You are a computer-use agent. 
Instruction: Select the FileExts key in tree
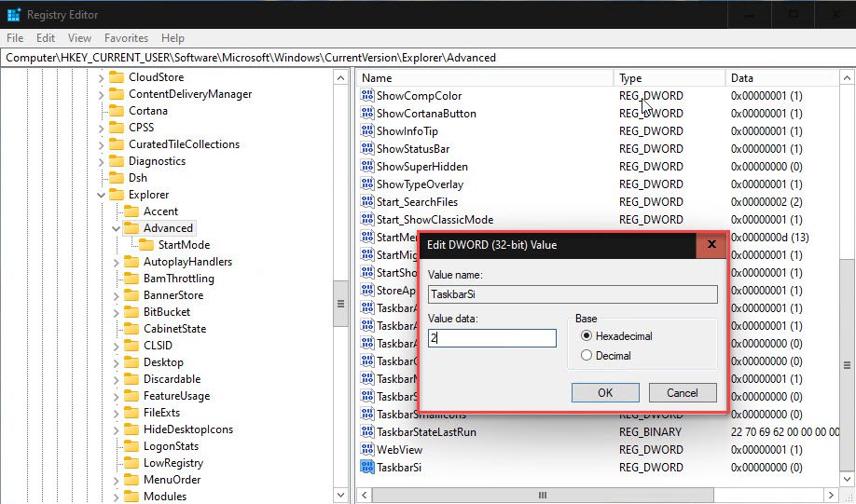(x=161, y=413)
